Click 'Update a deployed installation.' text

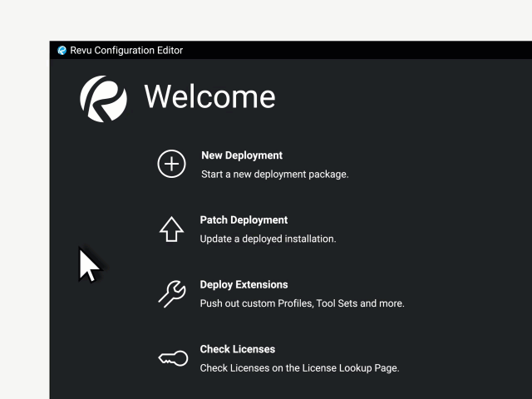pyautogui.click(x=268, y=239)
